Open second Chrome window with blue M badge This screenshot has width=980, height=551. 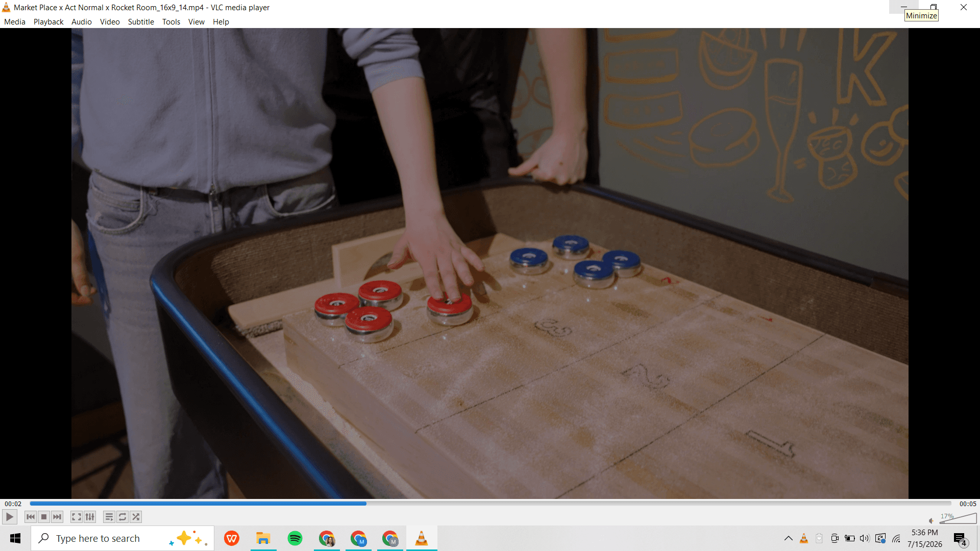pos(358,538)
